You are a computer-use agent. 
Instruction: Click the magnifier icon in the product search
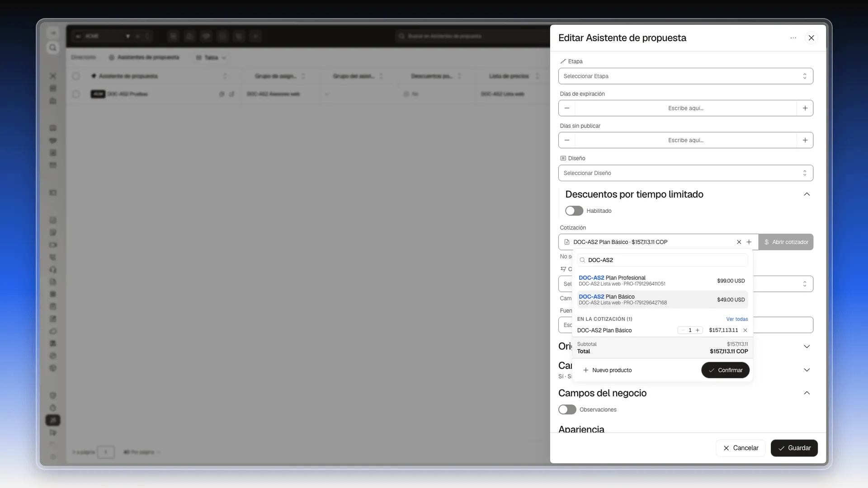coord(583,260)
